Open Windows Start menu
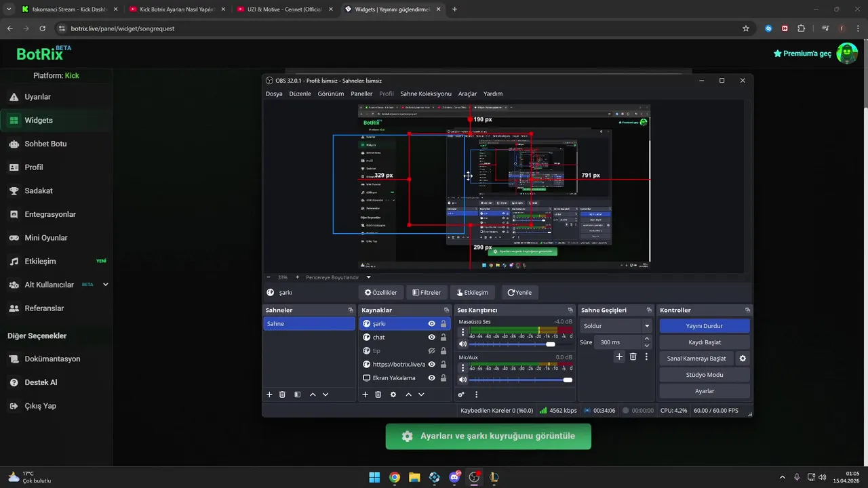 click(374, 477)
